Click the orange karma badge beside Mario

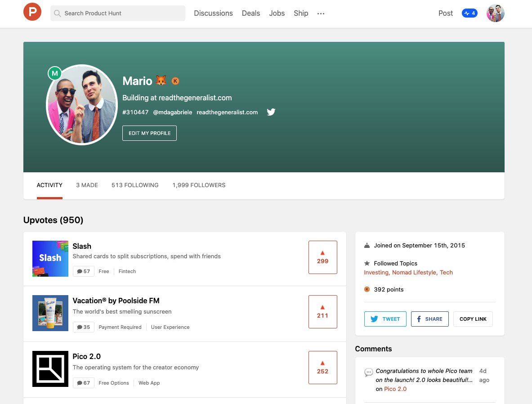(175, 81)
